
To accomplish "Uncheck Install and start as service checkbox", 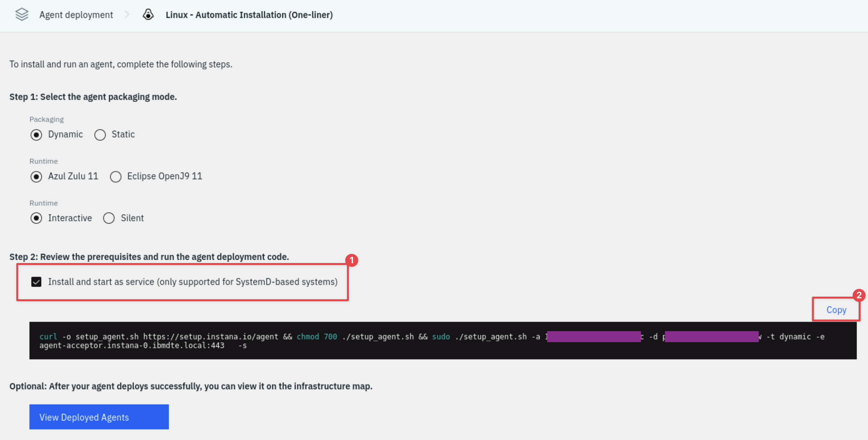I will click(36, 282).
